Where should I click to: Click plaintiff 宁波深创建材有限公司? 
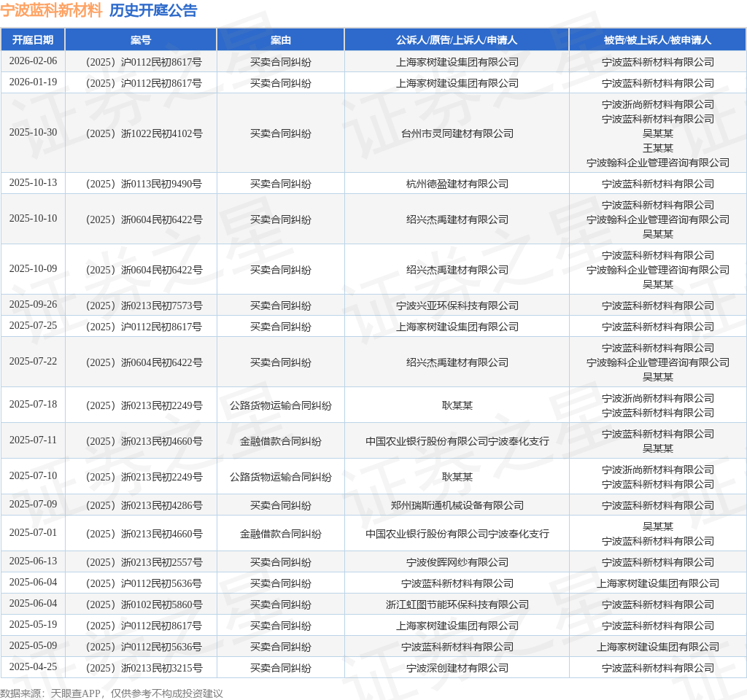pos(457,668)
